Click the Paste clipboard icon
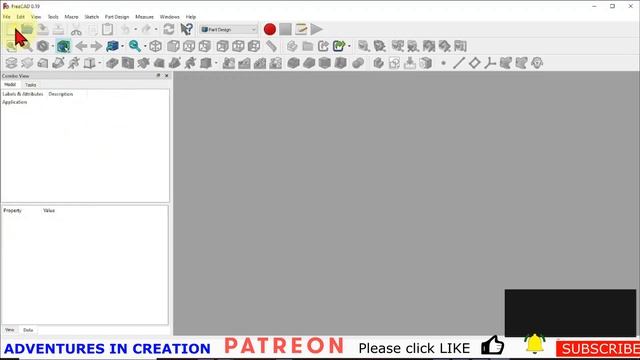The image size is (640, 360). [108, 29]
